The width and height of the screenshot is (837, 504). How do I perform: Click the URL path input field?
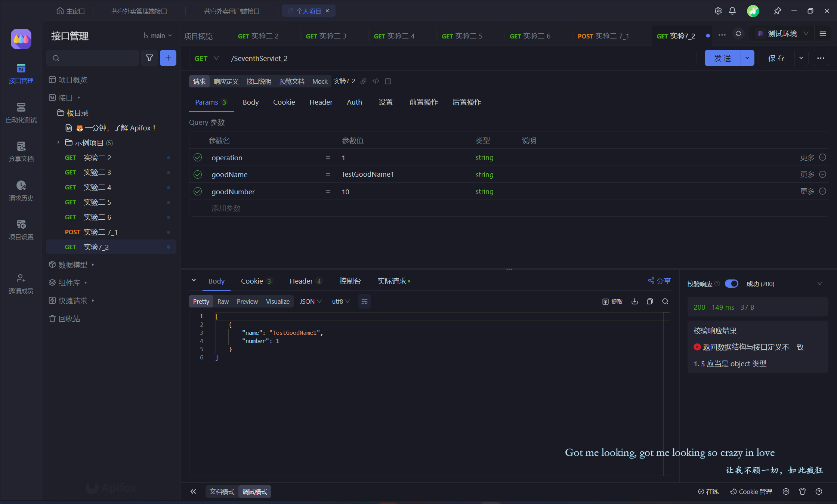coord(460,58)
